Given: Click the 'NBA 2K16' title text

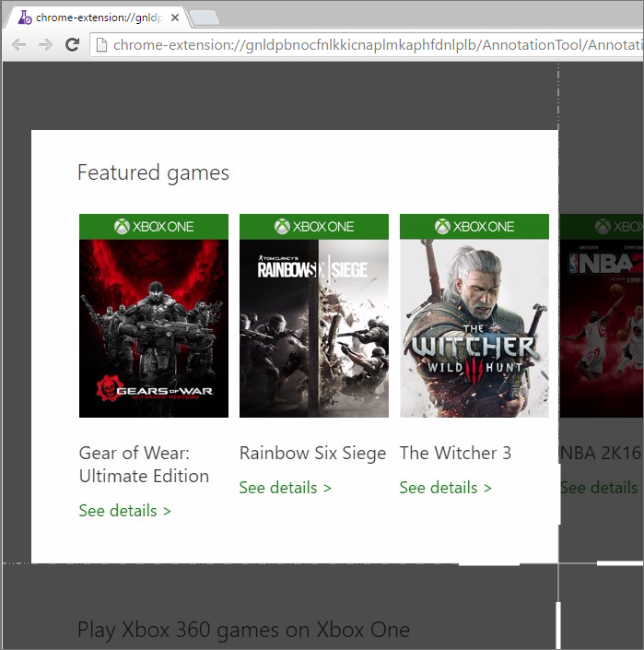Looking at the screenshot, I should pos(601,453).
